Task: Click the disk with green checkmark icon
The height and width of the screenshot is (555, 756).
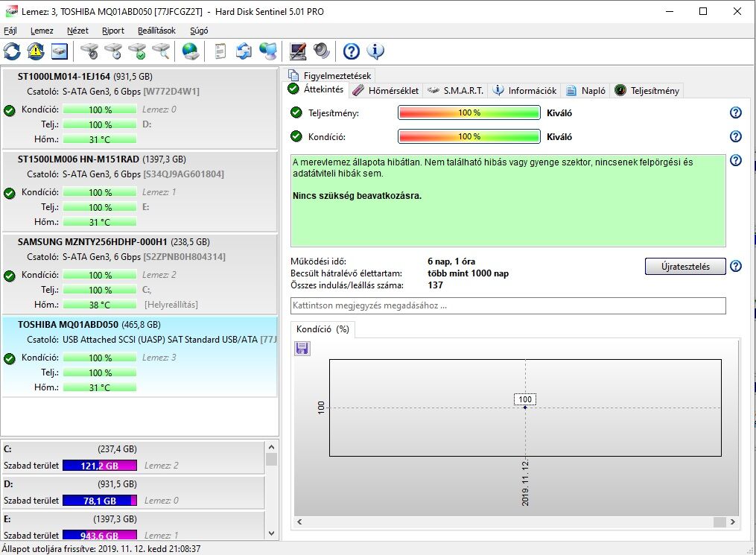Action: [138, 51]
